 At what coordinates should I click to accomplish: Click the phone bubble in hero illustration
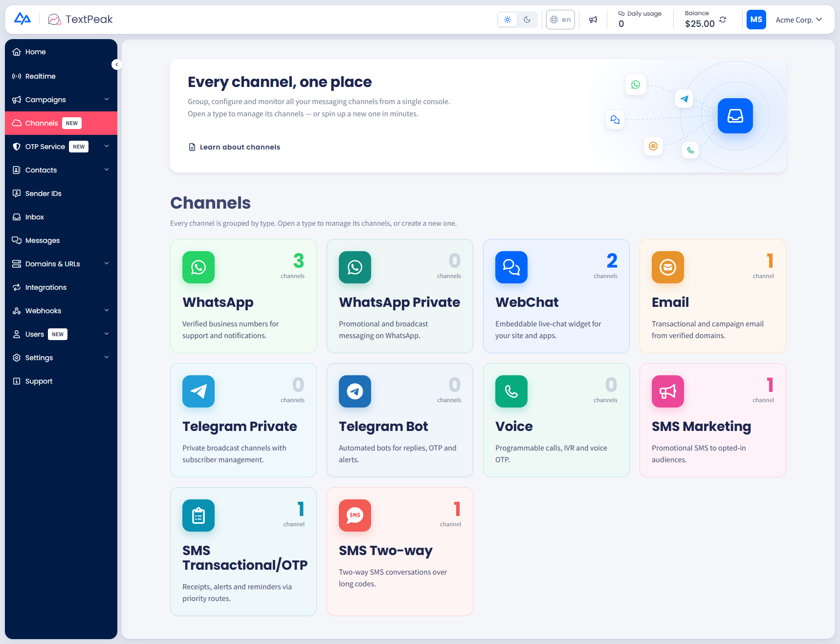pos(690,150)
